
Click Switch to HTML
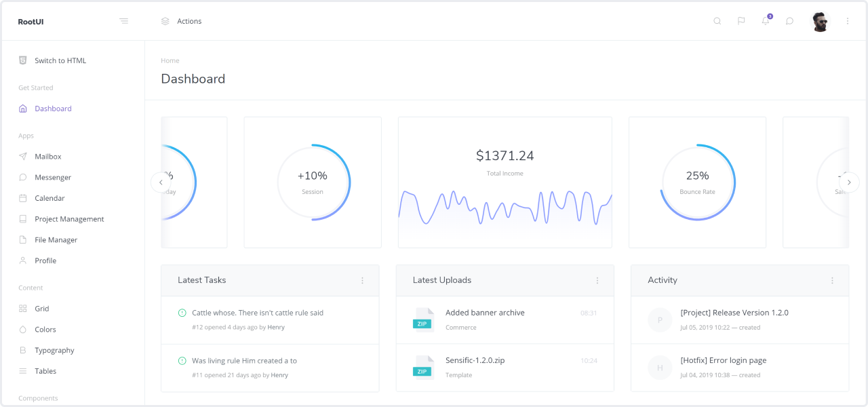60,60
